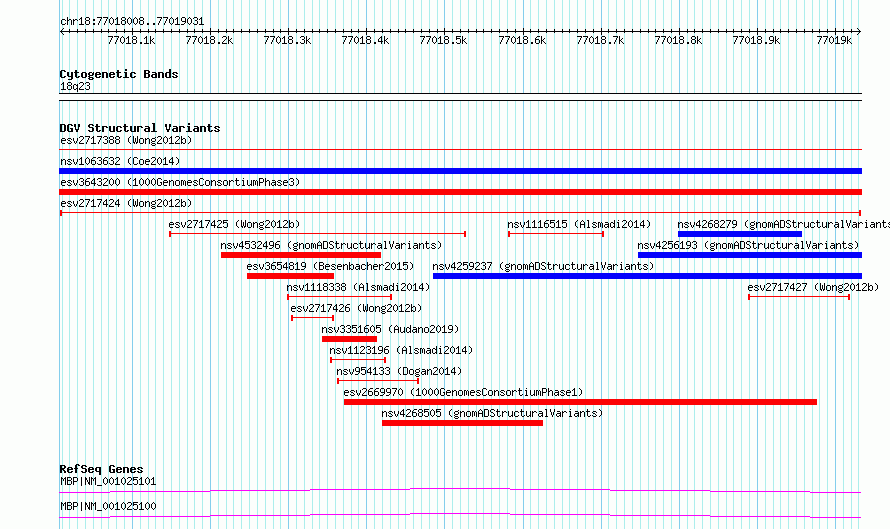Open nsv1123196 (Alsmadi2014) label
890x529 pixels.
coord(401,350)
